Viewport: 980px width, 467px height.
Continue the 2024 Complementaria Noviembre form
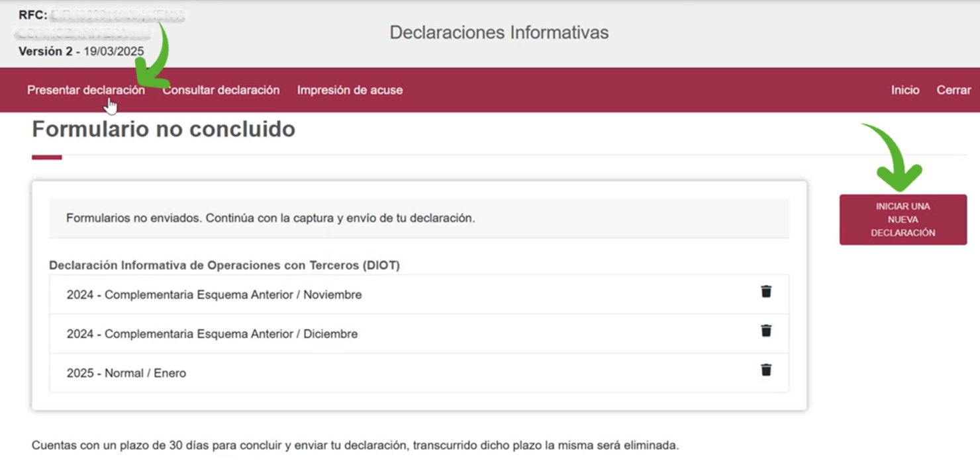pyautogui.click(x=214, y=295)
